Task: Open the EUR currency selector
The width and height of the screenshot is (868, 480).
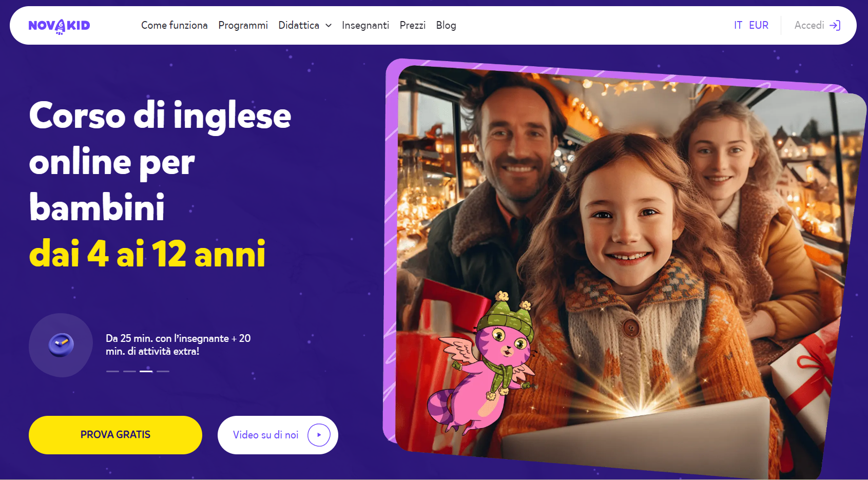Action: [759, 25]
